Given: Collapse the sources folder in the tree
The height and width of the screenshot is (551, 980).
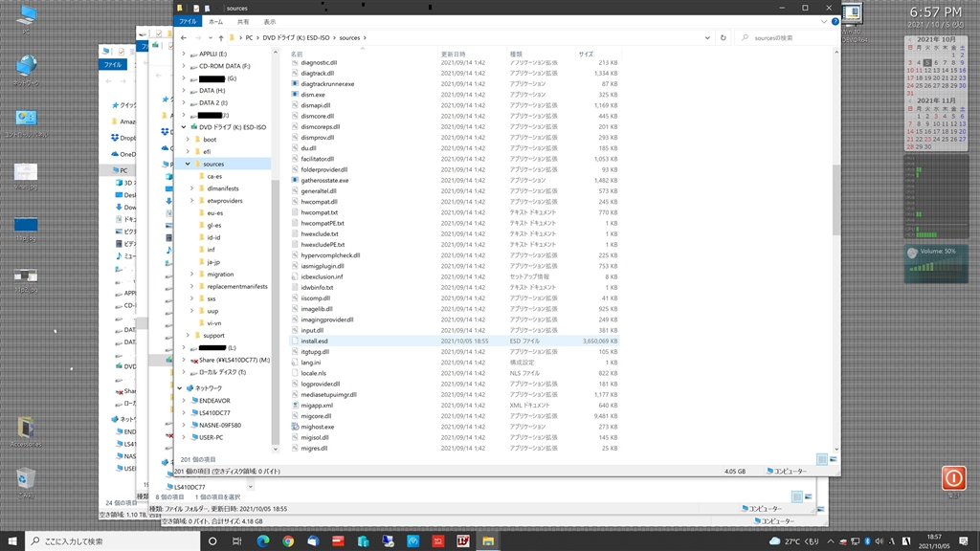Looking at the screenshot, I should 188,164.
